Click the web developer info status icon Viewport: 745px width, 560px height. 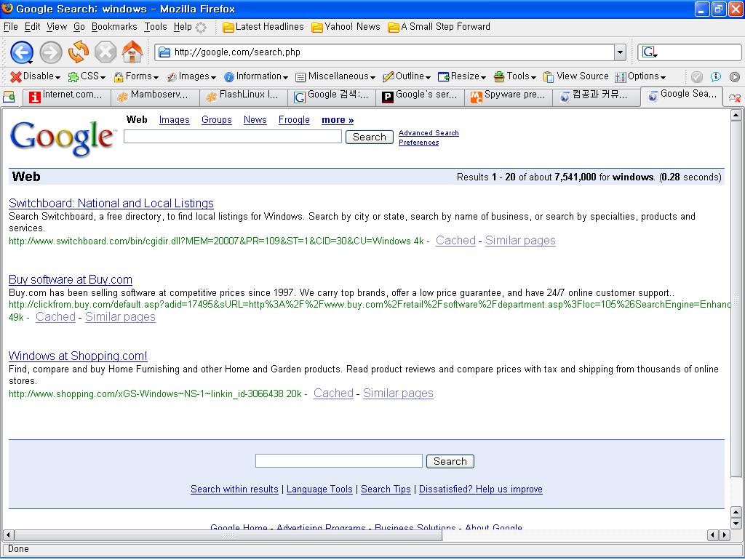point(716,76)
